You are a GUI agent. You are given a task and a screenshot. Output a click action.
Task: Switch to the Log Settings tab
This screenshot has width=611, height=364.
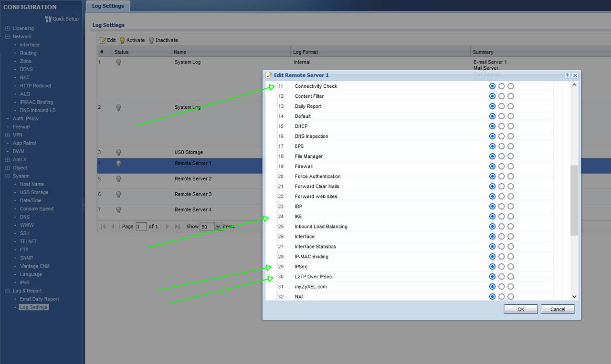[x=108, y=6]
